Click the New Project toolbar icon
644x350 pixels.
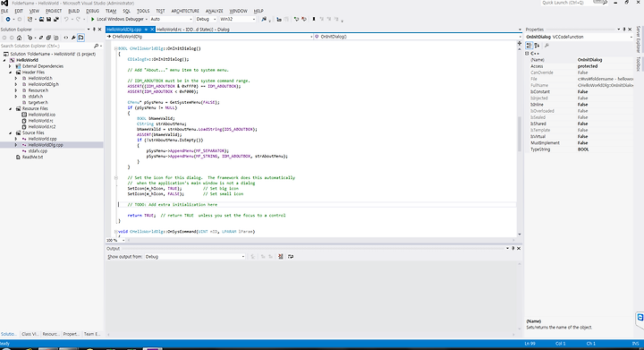click(30, 20)
